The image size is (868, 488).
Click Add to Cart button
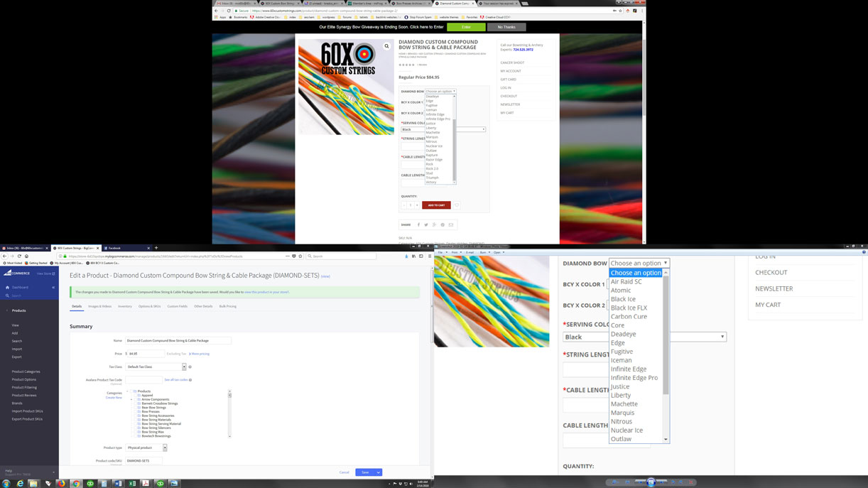coord(436,205)
